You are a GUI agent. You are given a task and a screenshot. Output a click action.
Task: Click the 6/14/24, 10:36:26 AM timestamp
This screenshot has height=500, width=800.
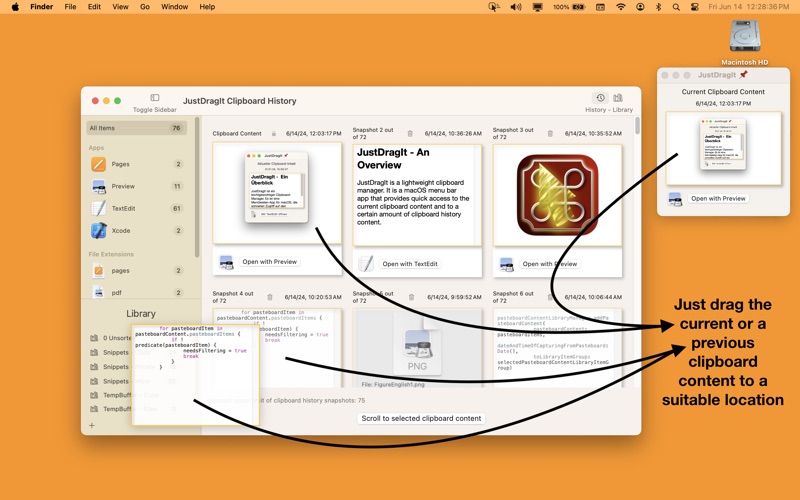pos(453,134)
